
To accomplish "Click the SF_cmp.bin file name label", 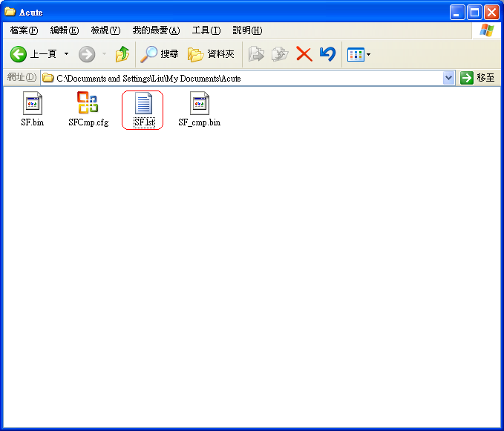I will (x=200, y=122).
